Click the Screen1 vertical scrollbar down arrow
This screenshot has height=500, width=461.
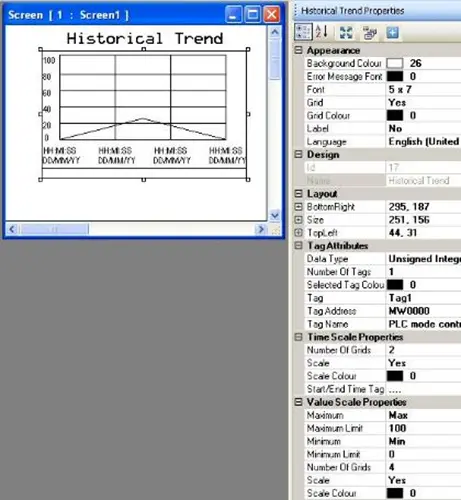[x=275, y=215]
